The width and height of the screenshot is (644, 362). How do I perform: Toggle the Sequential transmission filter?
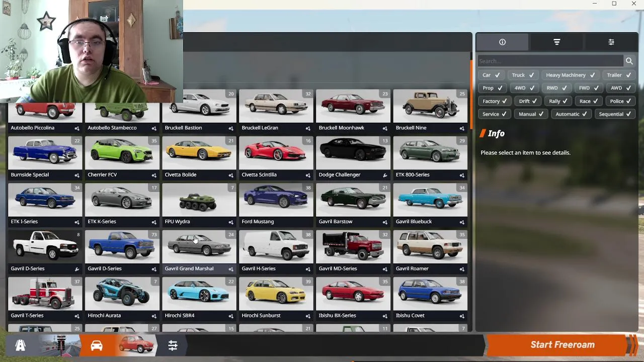(x=614, y=114)
